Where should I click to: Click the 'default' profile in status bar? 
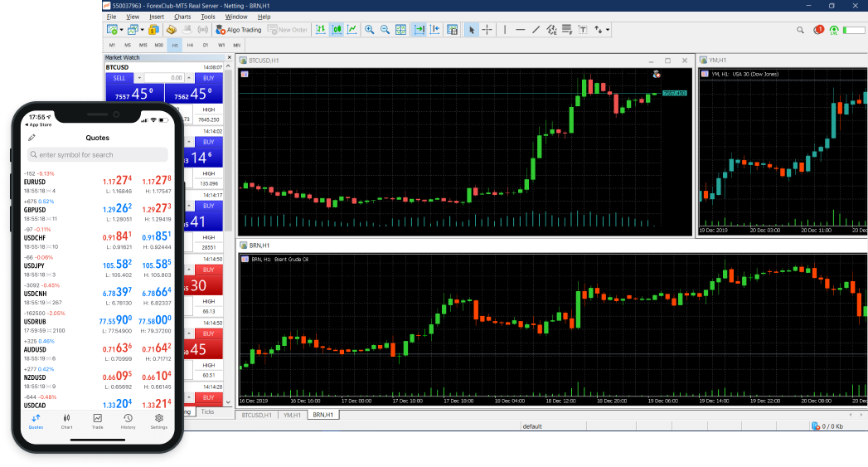click(532, 426)
